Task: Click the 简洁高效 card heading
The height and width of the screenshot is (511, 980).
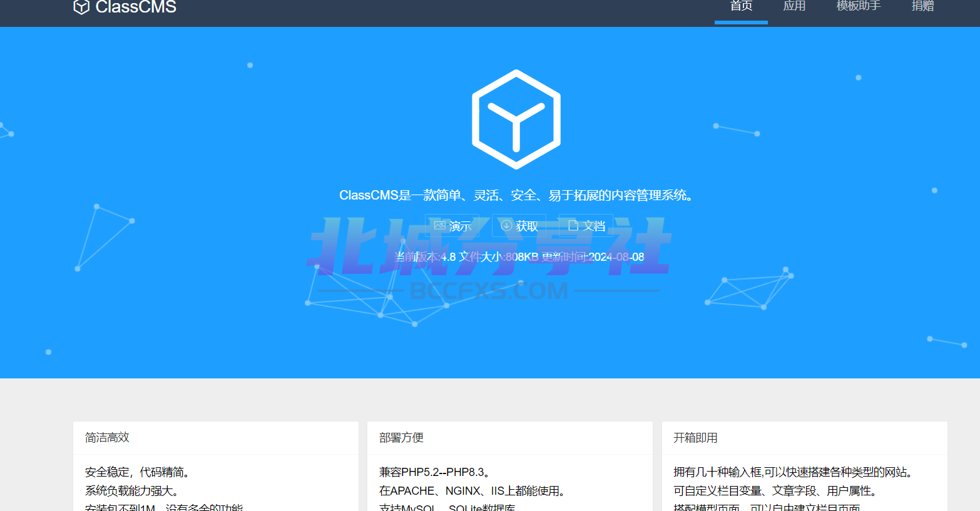Action: coord(107,438)
